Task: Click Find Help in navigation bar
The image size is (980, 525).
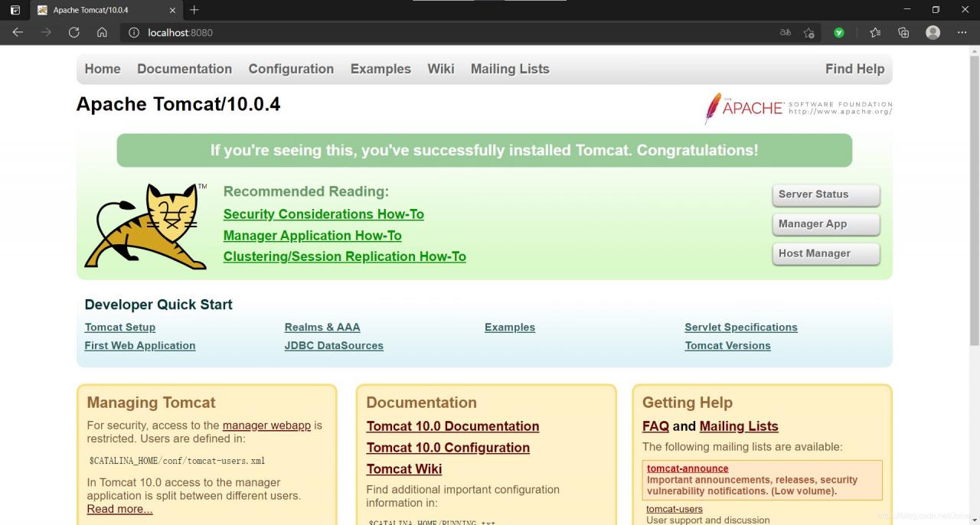Action: click(x=854, y=69)
